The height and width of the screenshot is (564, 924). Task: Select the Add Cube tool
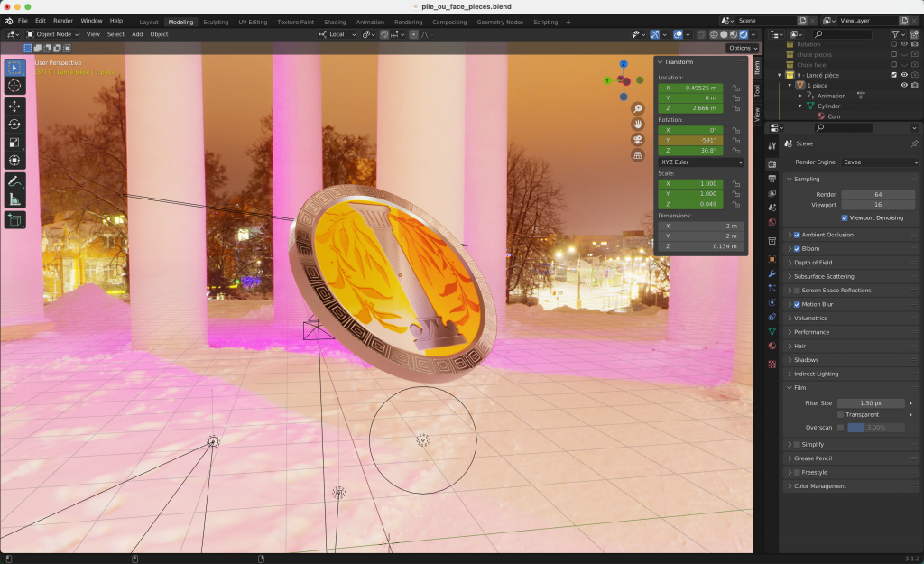pos(14,220)
